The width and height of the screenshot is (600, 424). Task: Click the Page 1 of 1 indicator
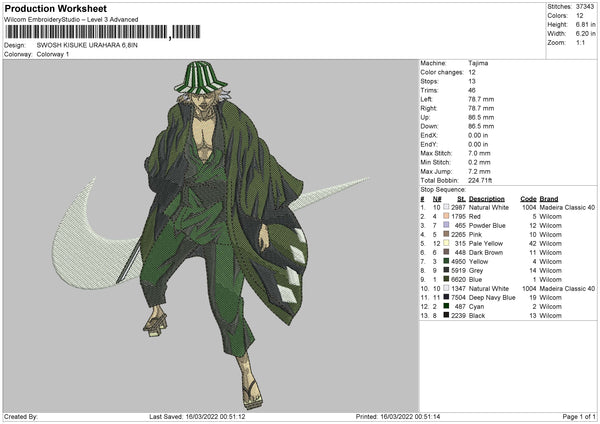(579, 416)
